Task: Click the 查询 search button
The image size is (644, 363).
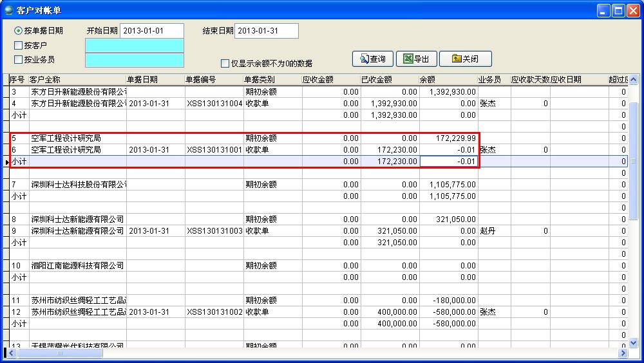Action: (372, 59)
